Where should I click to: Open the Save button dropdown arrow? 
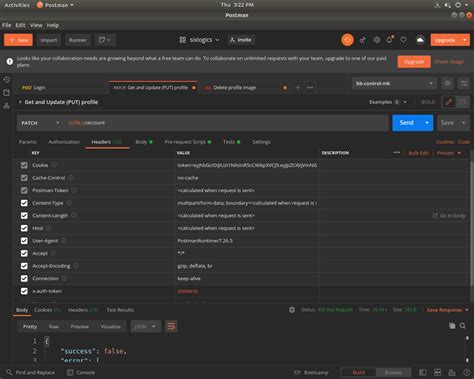pyautogui.click(x=463, y=123)
